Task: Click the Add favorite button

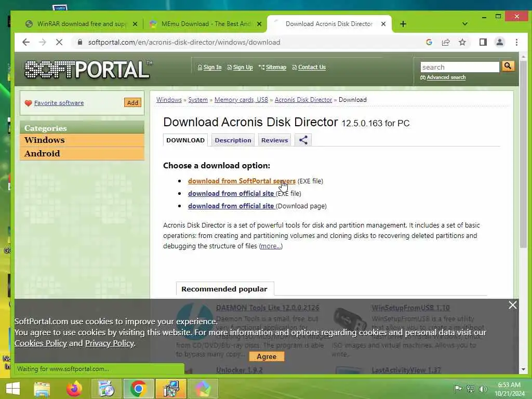Action: point(132,103)
